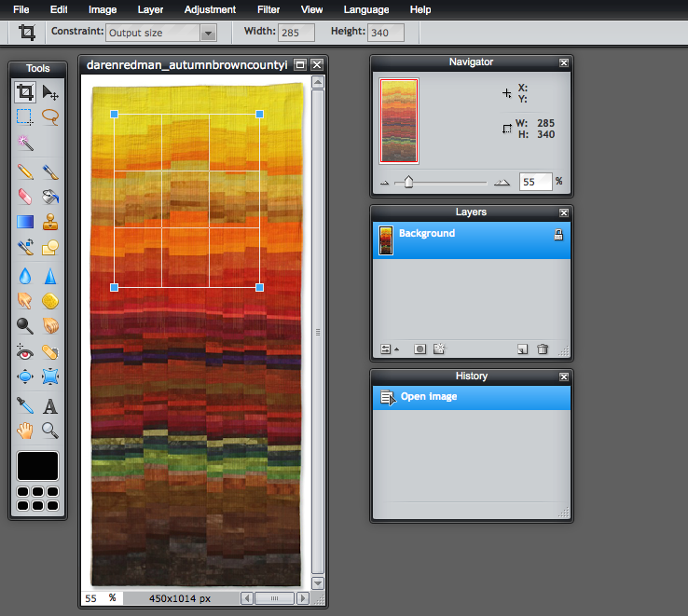Screen dimensions: 688x616
Task: Open the Edit menu
Action: pyautogui.click(x=59, y=9)
